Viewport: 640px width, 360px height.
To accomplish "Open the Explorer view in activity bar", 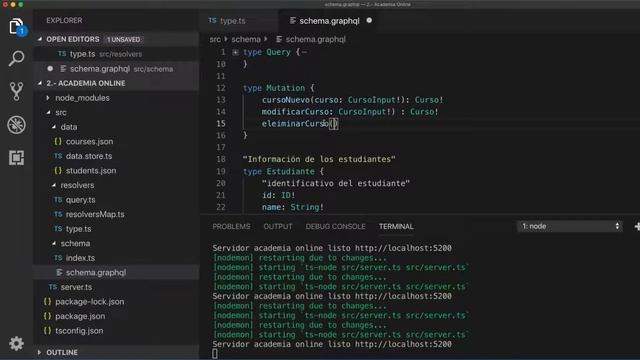I will click(16, 27).
